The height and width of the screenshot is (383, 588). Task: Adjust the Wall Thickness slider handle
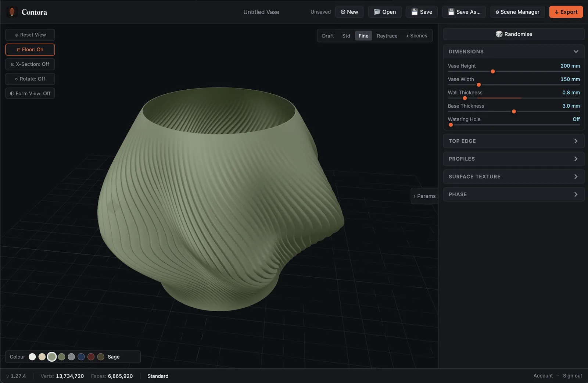click(x=465, y=98)
